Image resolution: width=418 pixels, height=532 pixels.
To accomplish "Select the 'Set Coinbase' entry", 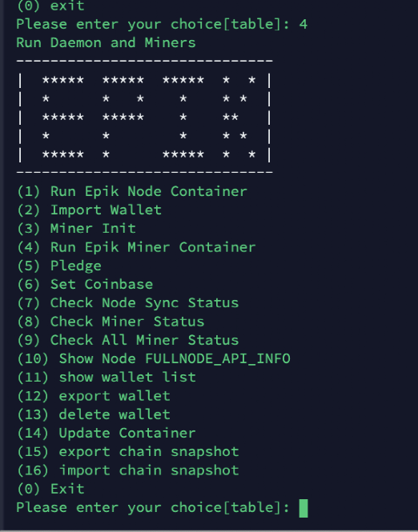I will (x=85, y=284).
